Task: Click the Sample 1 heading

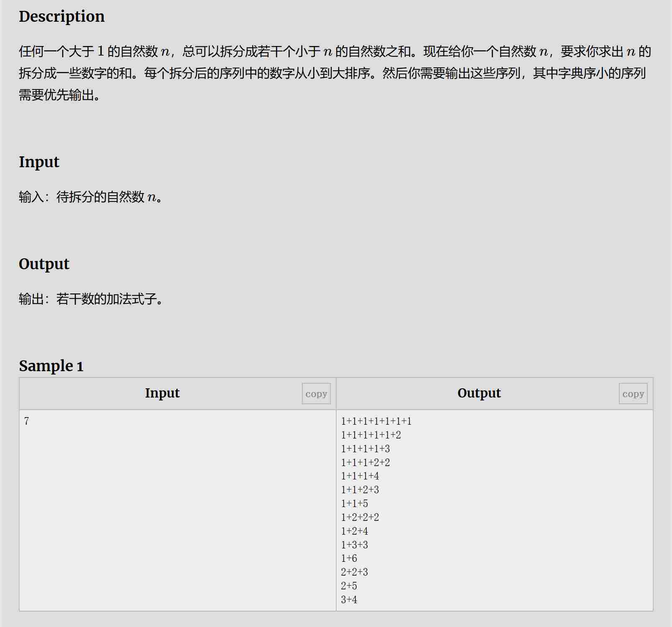Action: 51,366
